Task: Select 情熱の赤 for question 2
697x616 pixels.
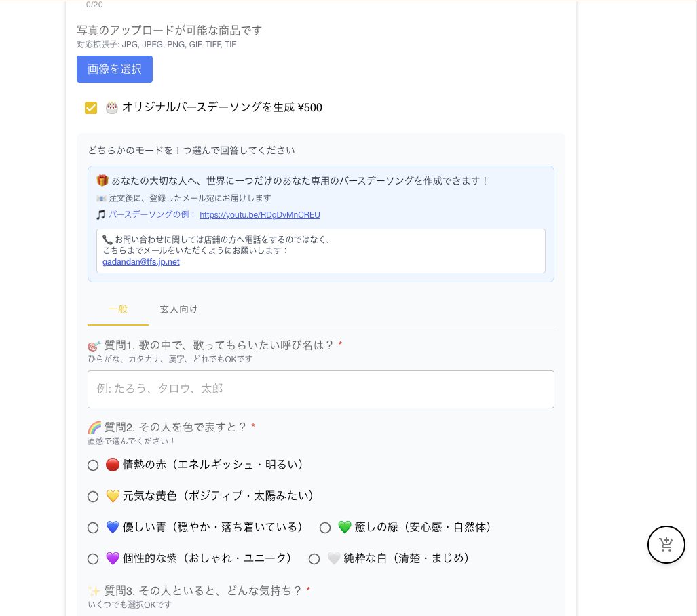Action: tap(93, 465)
